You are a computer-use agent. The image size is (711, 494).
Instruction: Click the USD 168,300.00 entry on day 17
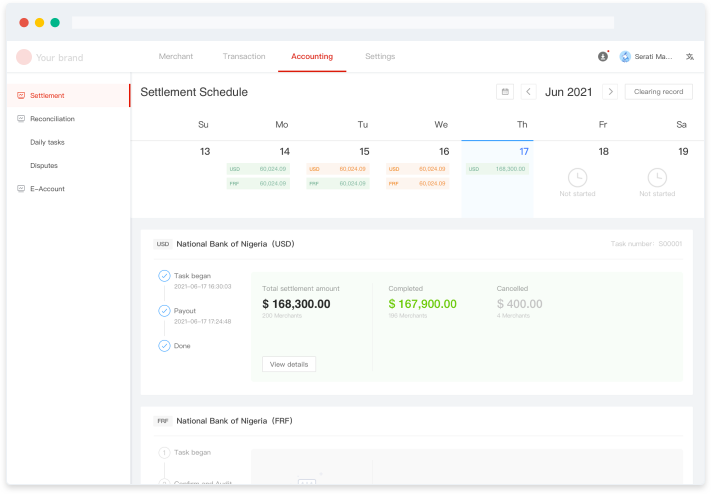tap(497, 169)
